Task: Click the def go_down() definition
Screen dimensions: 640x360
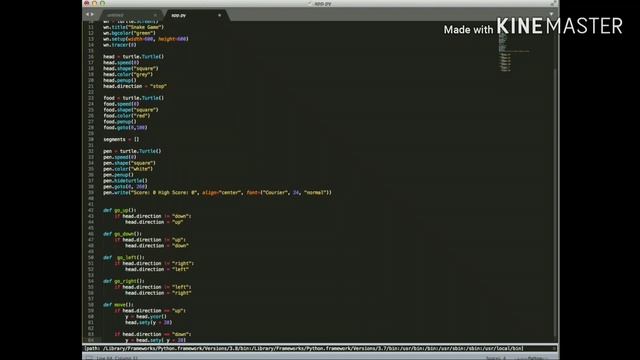Action: click(122, 234)
